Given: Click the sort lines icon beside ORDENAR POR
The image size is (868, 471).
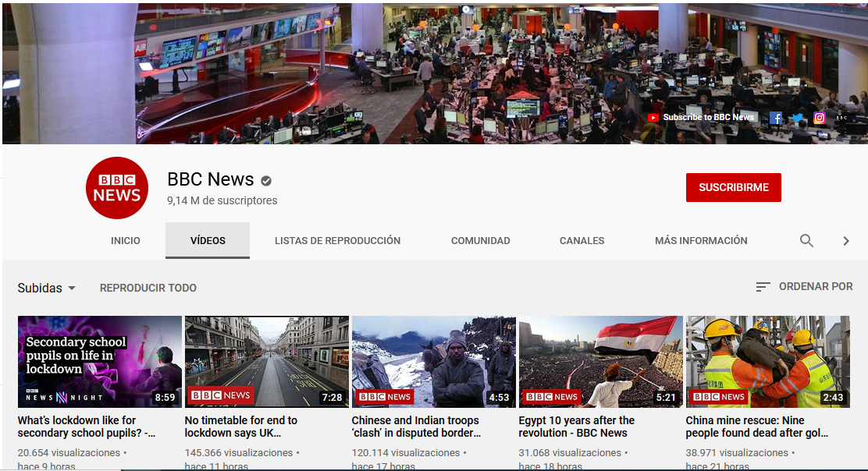Looking at the screenshot, I should [763, 287].
